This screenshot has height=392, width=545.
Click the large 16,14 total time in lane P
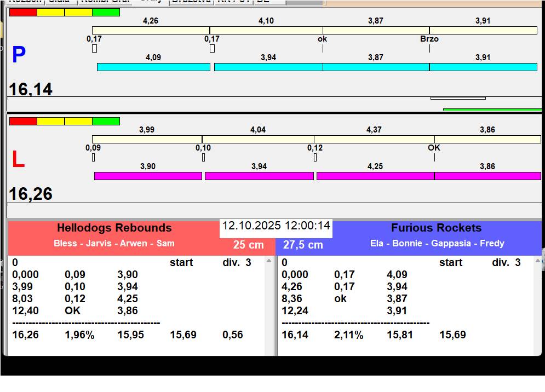click(31, 89)
